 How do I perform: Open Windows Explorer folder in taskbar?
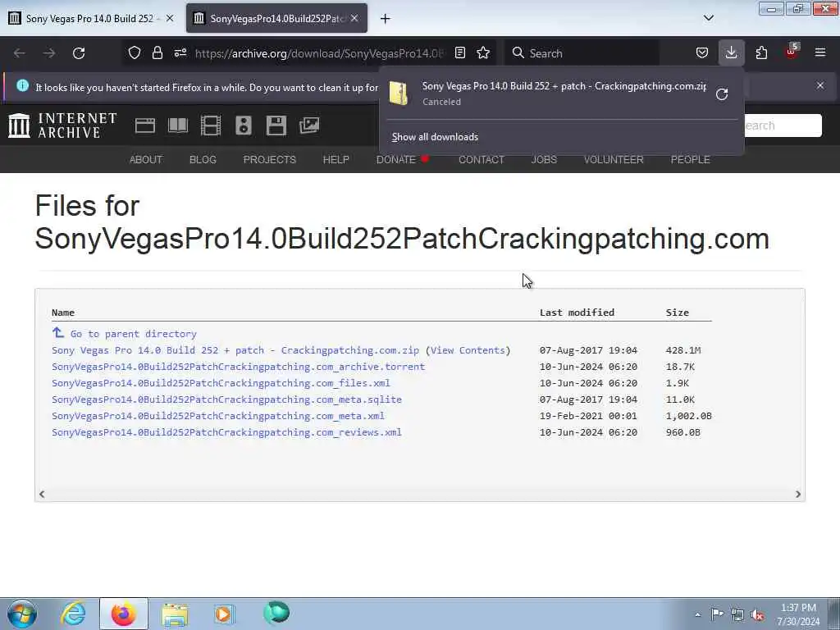coord(175,614)
